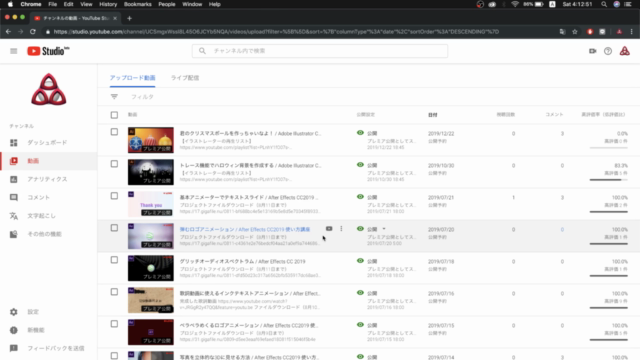Click the フィルタ filter input

coord(142,97)
